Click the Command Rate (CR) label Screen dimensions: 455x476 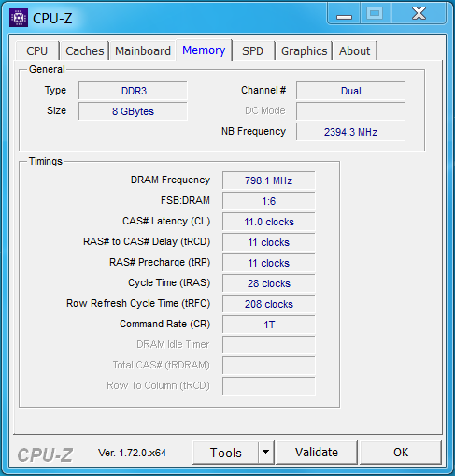(165, 324)
